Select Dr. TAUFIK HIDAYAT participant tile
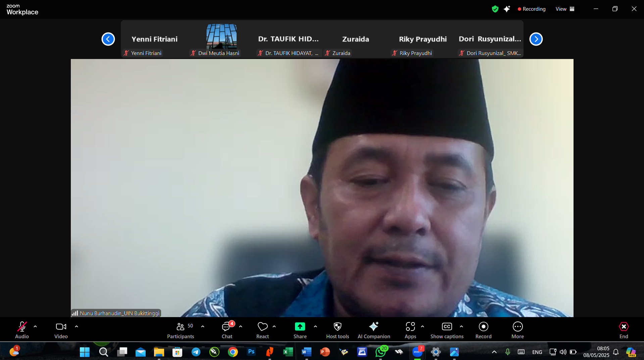The image size is (644, 360). [x=289, y=39]
